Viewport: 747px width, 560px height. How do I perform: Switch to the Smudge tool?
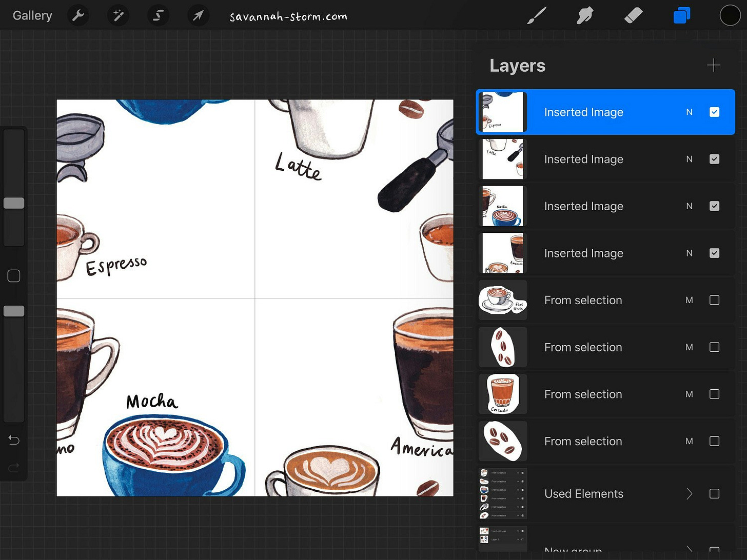pyautogui.click(x=585, y=15)
